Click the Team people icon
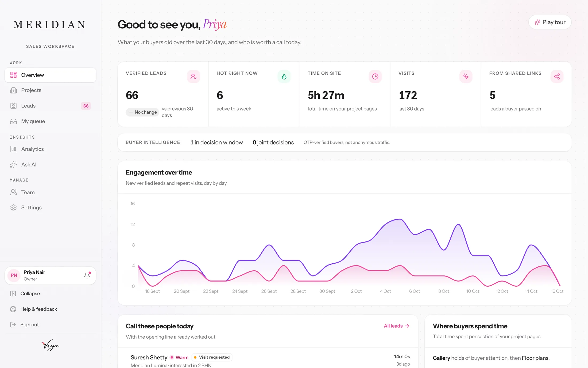The width and height of the screenshot is (588, 368). pyautogui.click(x=13, y=192)
